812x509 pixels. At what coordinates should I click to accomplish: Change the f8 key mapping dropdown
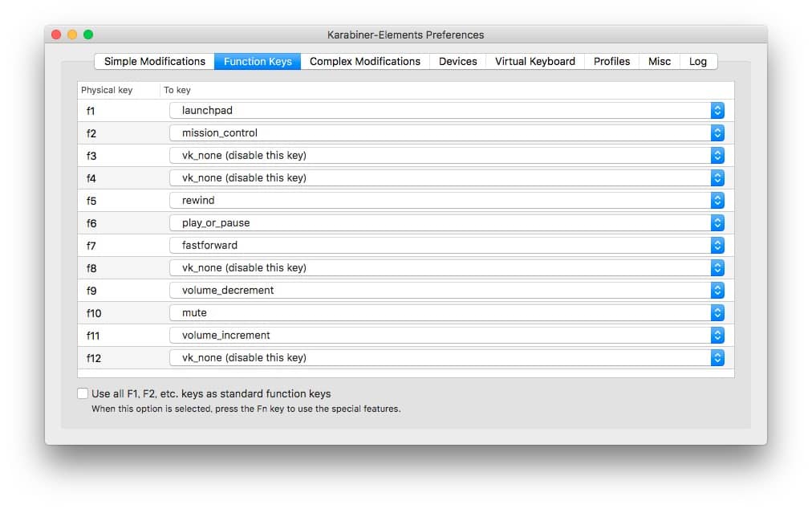(446, 268)
